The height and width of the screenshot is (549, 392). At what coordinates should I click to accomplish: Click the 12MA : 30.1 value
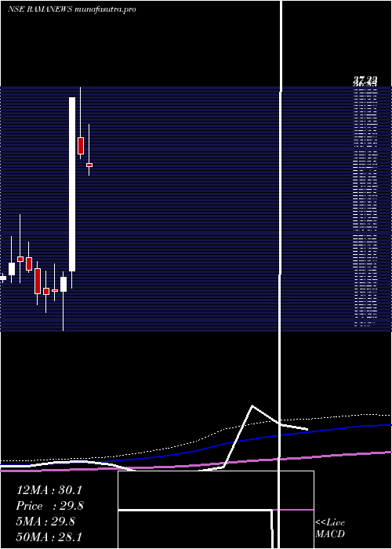point(49,490)
